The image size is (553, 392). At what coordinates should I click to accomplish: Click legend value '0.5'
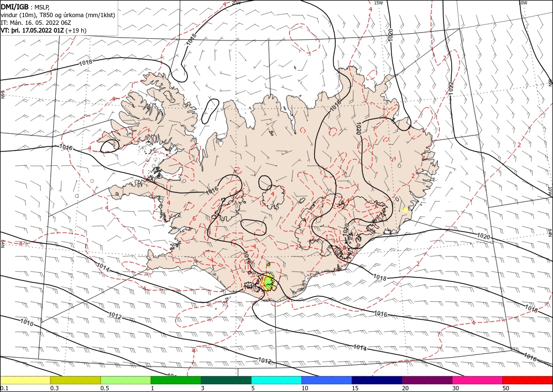tap(105, 388)
